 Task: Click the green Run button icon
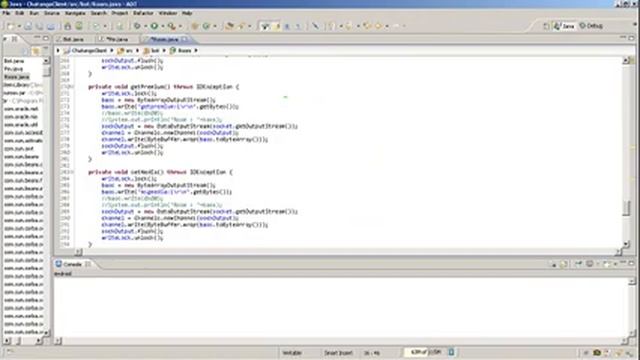click(x=154, y=26)
